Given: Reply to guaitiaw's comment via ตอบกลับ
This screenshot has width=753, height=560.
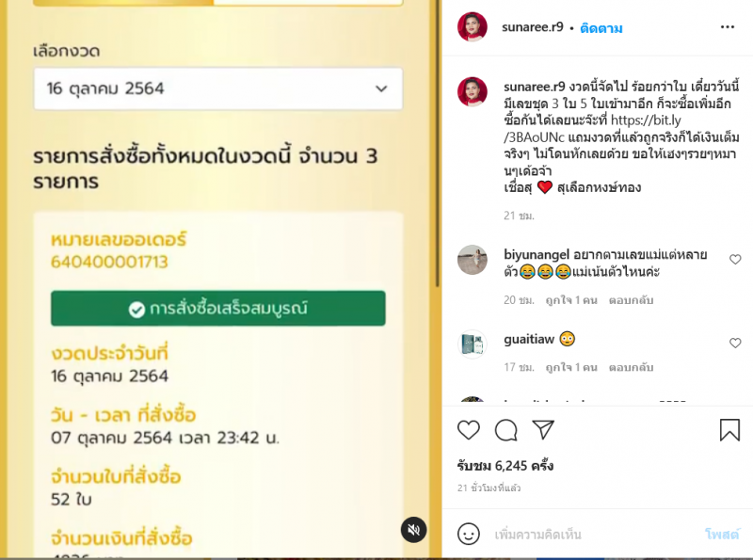Looking at the screenshot, I should pos(631,367).
